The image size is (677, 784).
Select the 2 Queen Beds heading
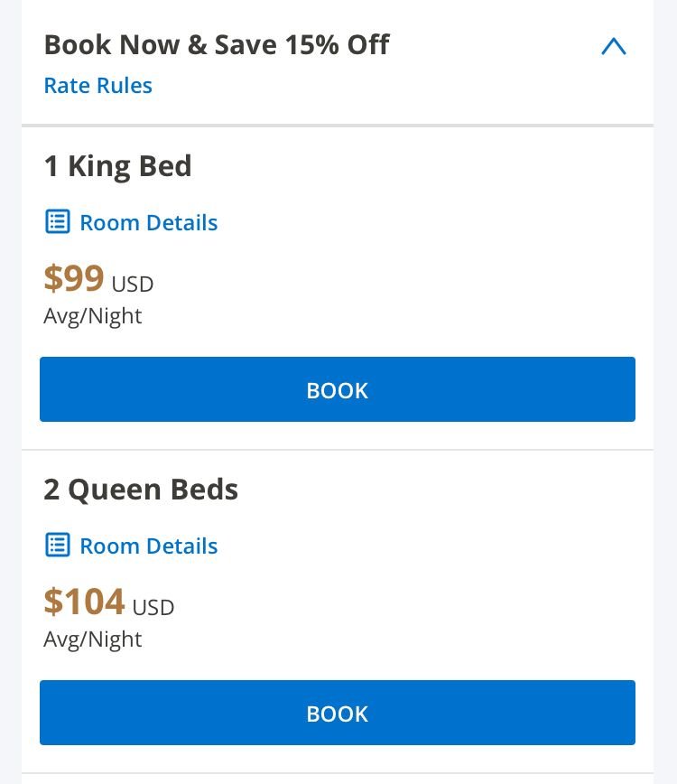141,490
